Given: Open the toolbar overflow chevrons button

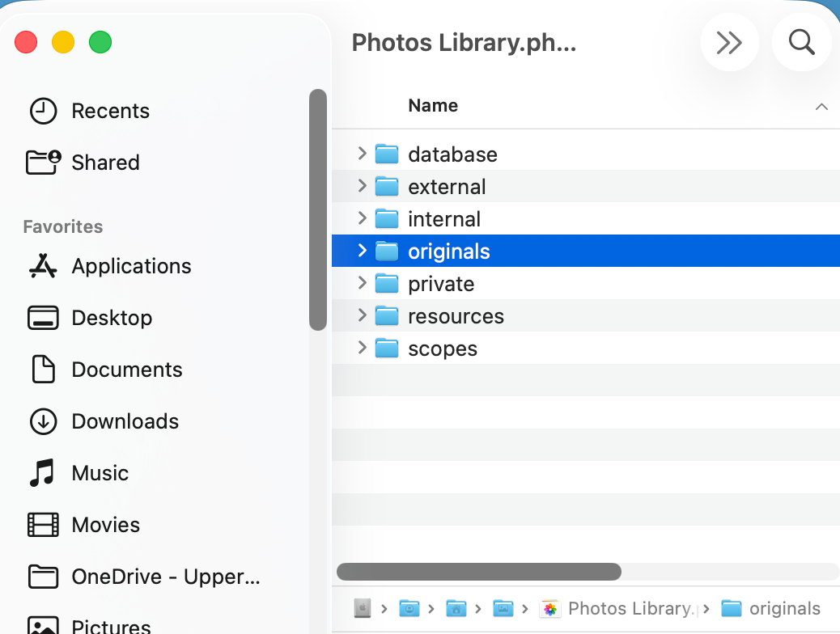Looking at the screenshot, I should [729, 42].
